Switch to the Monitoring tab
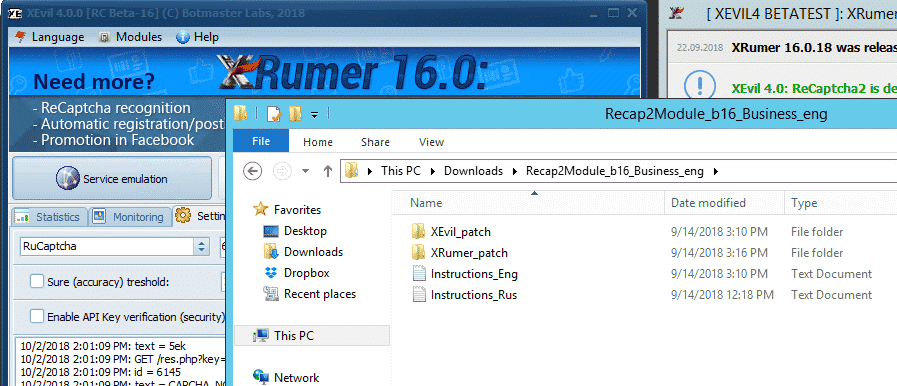 (x=130, y=217)
